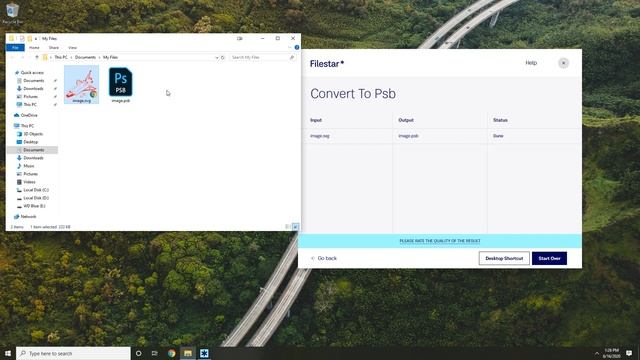Click the Output column header in Filestar

(406, 120)
